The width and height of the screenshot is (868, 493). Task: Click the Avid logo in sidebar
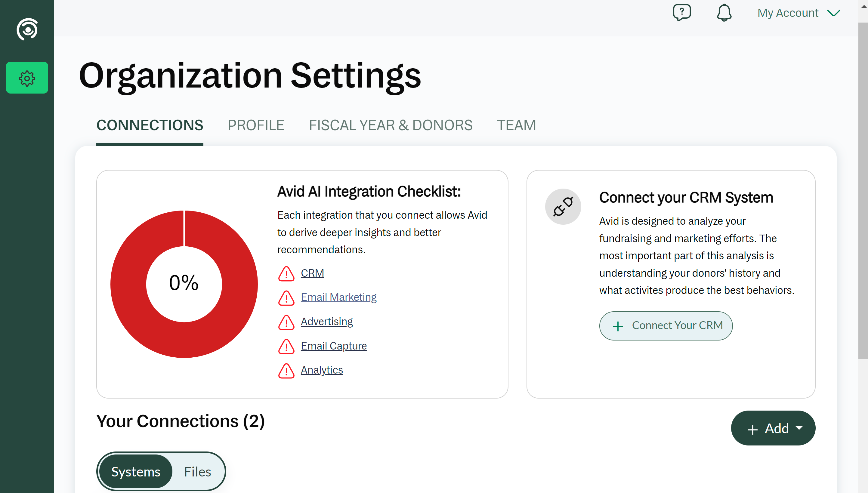pos(27,29)
